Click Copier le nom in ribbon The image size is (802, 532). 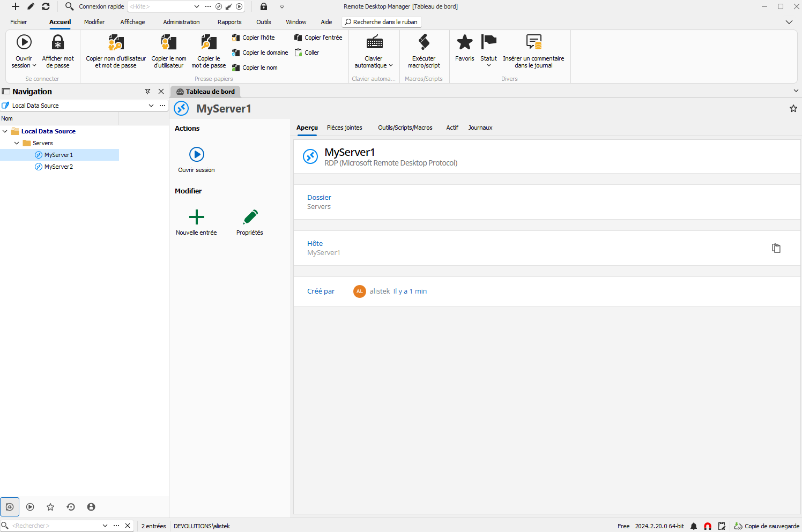click(255, 68)
